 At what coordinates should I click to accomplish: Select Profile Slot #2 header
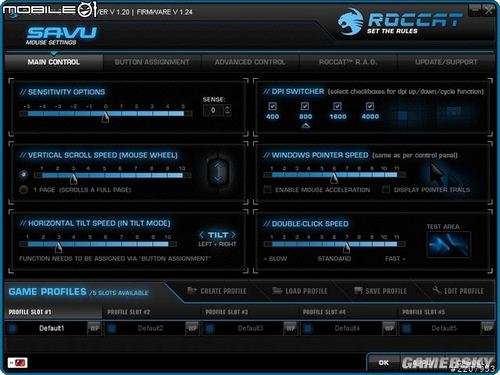152,312
